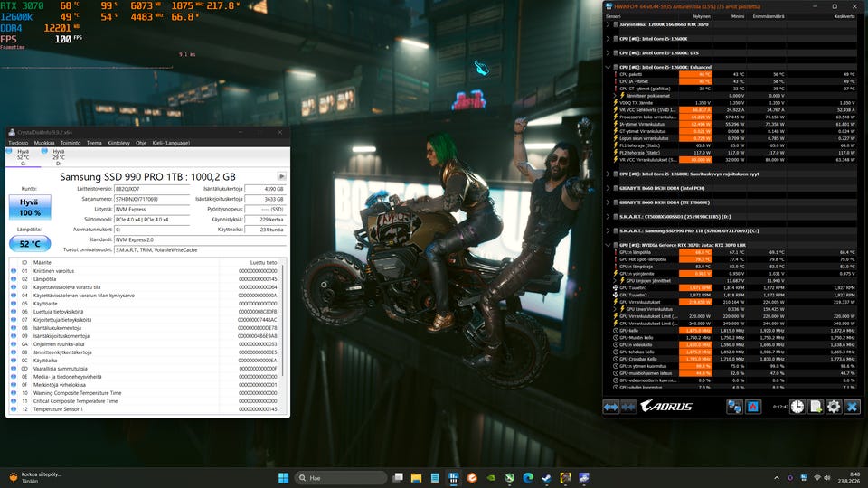
Task: Click the Laitteistoversio firmware field
Action: point(152,189)
